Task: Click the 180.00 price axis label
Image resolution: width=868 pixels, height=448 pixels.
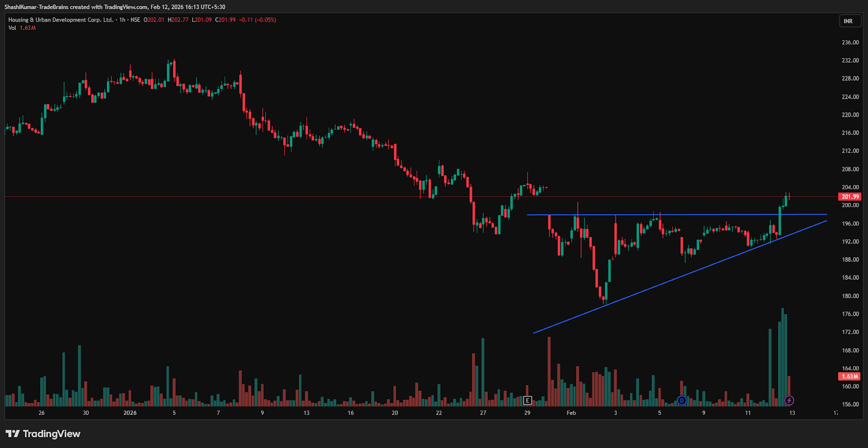Action: coord(850,296)
